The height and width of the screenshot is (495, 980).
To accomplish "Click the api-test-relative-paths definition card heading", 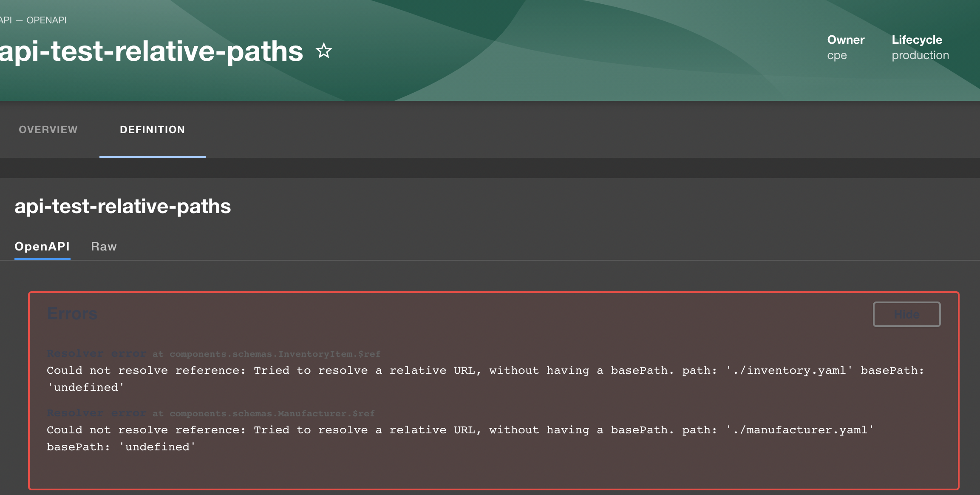I will point(123,206).
